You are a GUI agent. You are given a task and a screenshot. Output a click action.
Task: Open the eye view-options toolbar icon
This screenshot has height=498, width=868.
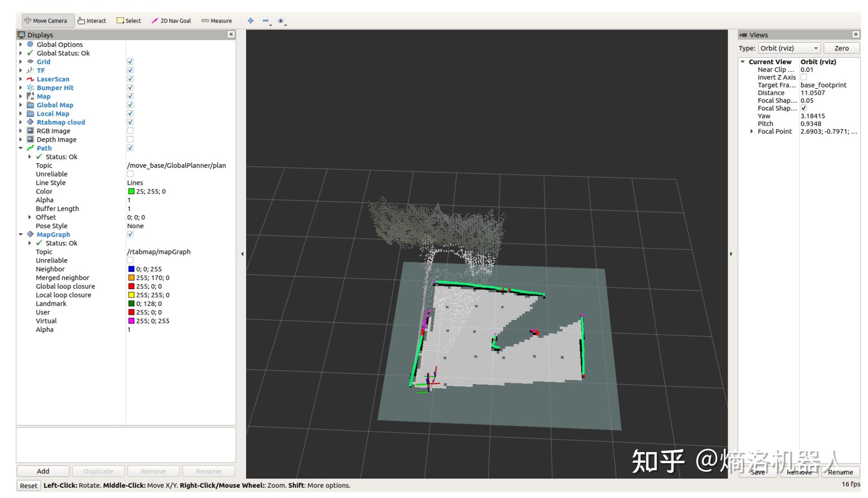click(x=281, y=21)
